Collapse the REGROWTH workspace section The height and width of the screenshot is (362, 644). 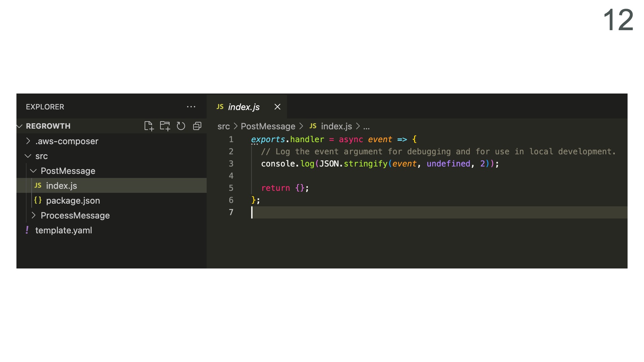19,126
